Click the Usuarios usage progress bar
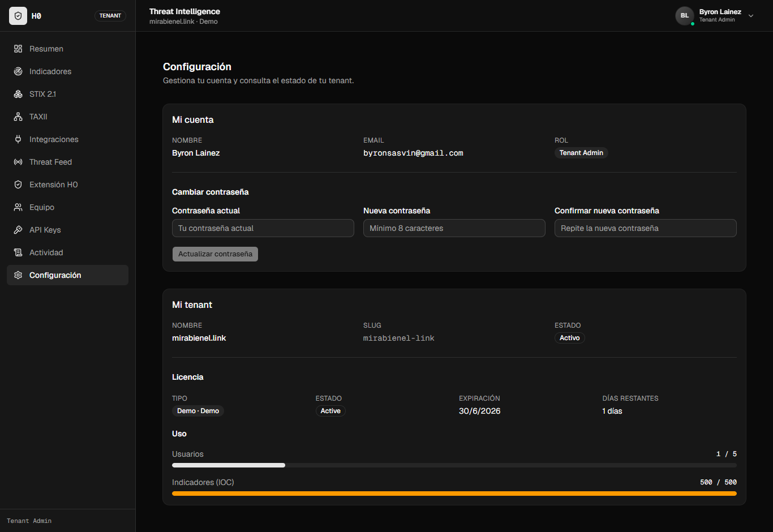The height and width of the screenshot is (532, 773). click(x=454, y=465)
